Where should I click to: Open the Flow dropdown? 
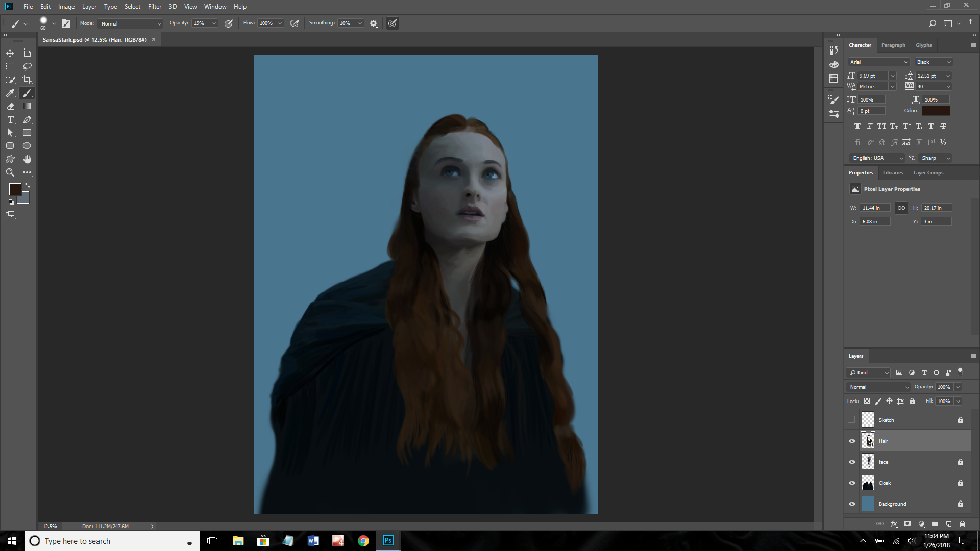(x=280, y=23)
